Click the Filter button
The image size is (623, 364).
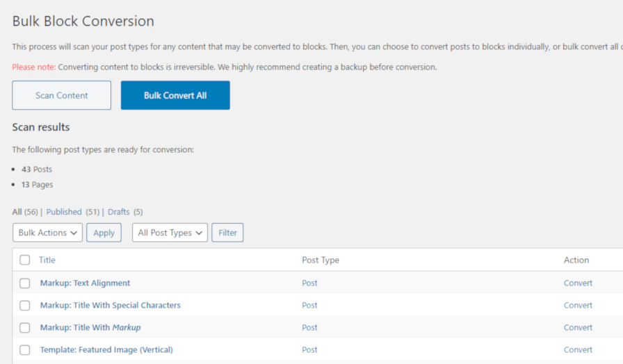point(227,233)
